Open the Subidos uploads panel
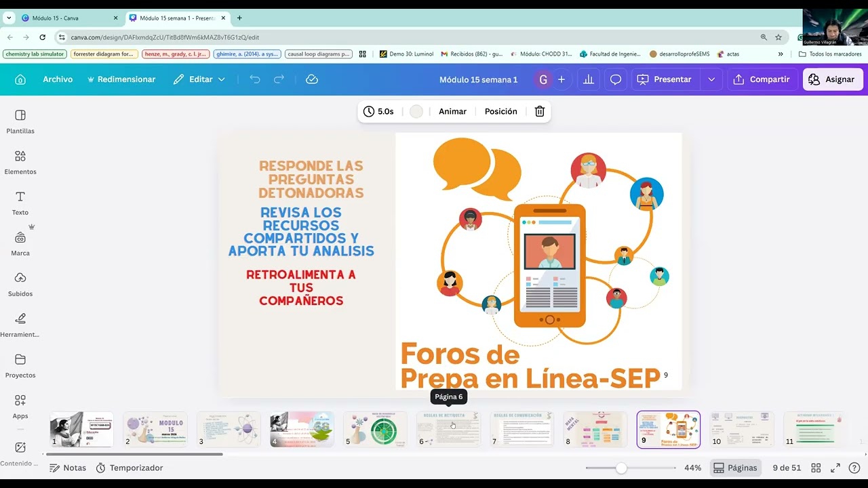Screen dimensions: 868x488 pyautogui.click(x=20, y=284)
